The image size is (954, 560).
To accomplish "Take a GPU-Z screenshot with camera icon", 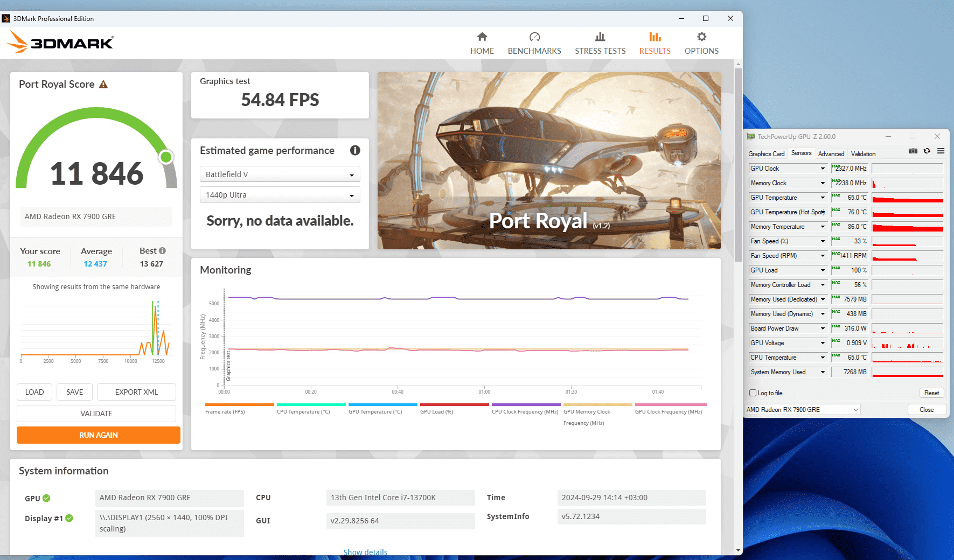I will [913, 151].
